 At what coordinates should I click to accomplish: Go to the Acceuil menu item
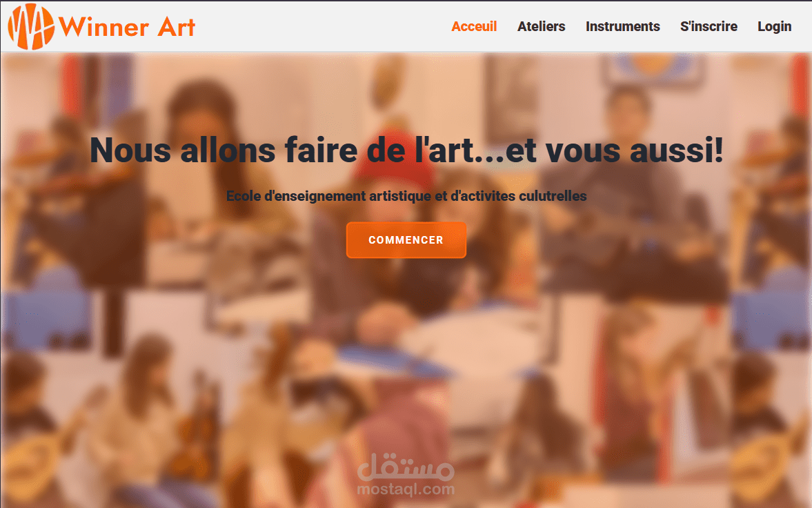(x=474, y=26)
